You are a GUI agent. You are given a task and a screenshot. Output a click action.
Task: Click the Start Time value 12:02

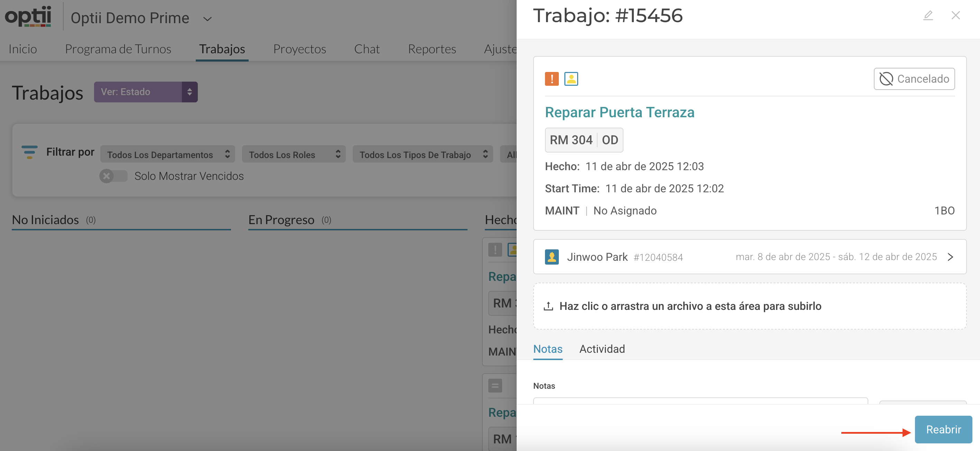664,188
